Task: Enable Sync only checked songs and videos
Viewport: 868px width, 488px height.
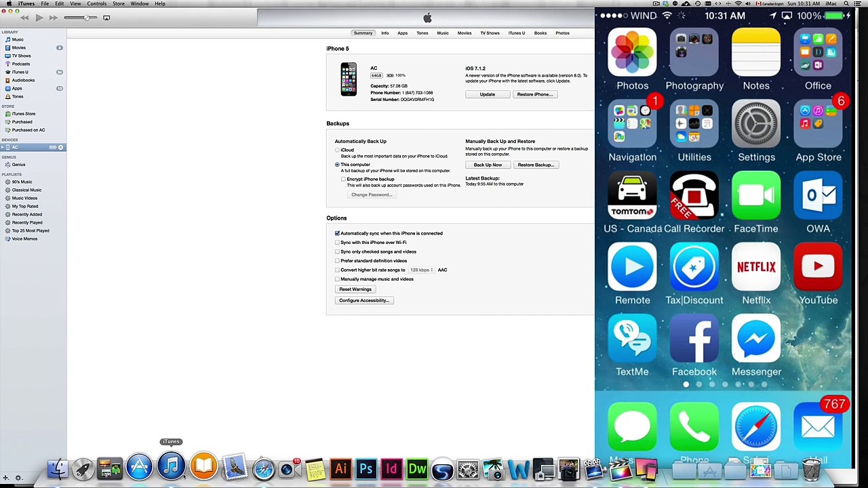Action: tap(337, 251)
